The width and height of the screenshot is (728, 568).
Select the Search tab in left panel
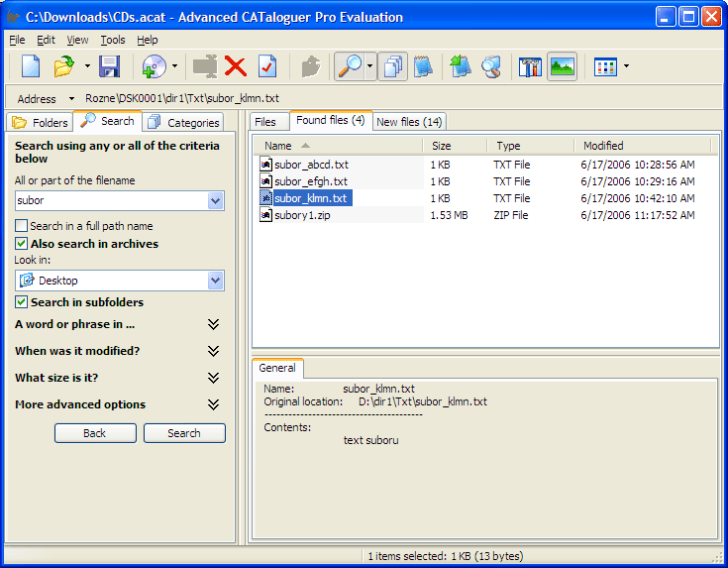pyautogui.click(x=108, y=121)
